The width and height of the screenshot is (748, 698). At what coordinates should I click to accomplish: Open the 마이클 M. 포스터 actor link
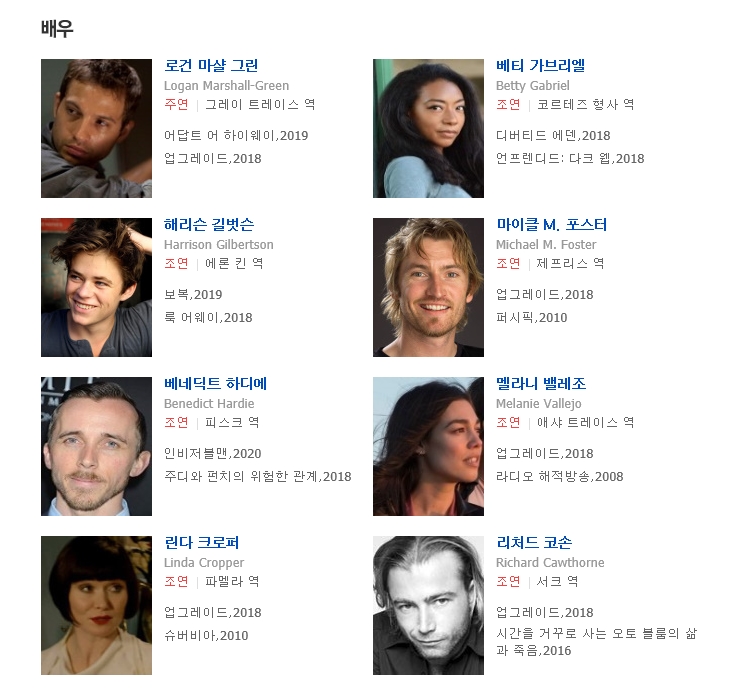click(x=551, y=224)
